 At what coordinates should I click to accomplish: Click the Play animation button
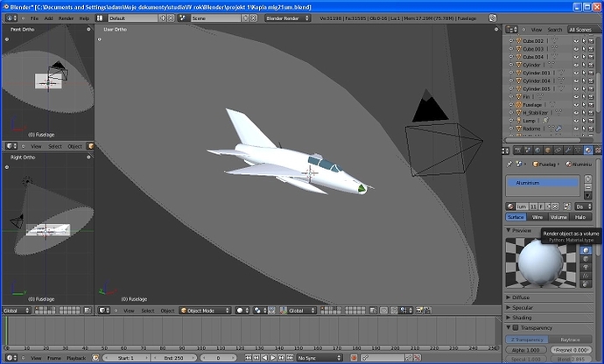273,358
